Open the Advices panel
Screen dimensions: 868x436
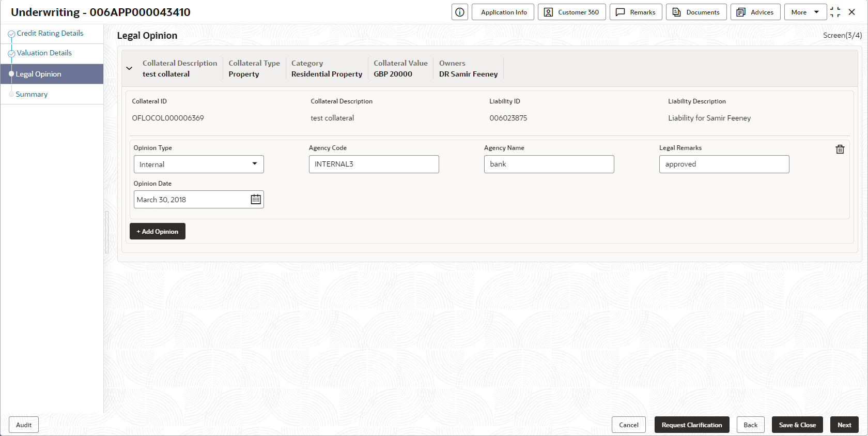pos(755,12)
